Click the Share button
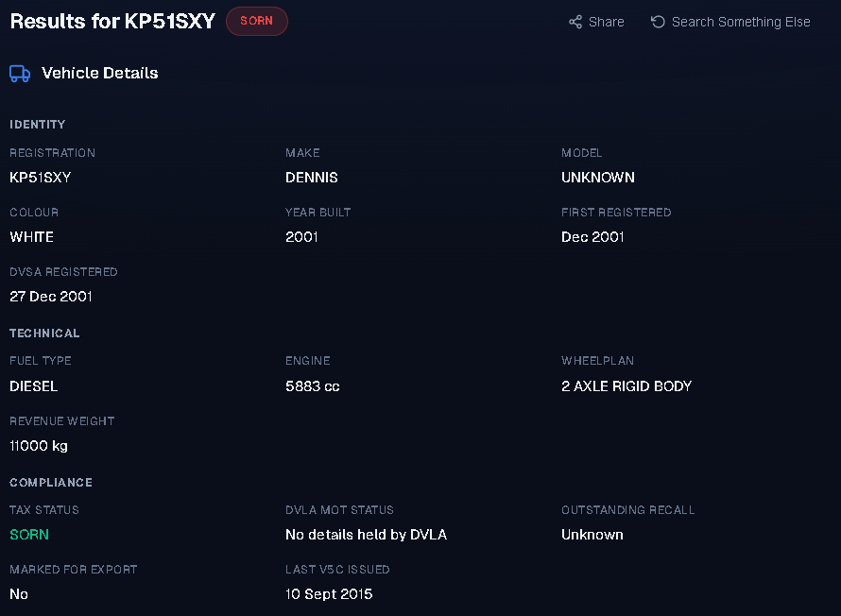The image size is (841, 616). pos(596,22)
